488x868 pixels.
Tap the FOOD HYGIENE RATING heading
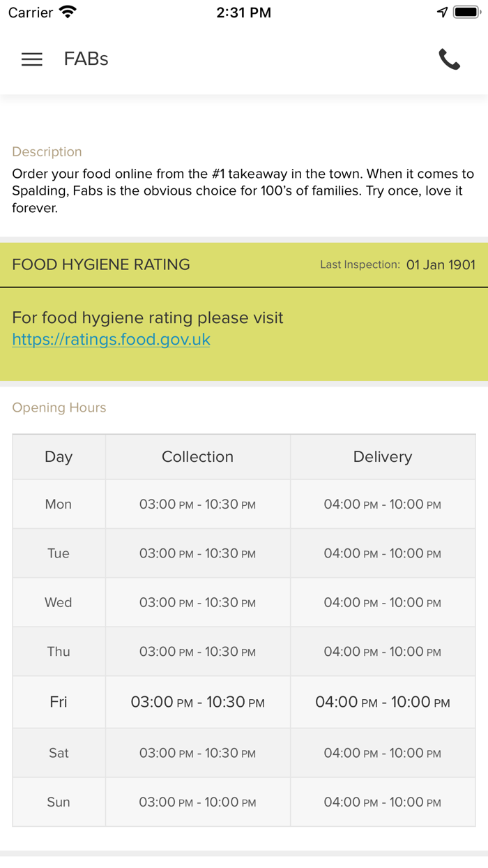pyautogui.click(x=101, y=265)
